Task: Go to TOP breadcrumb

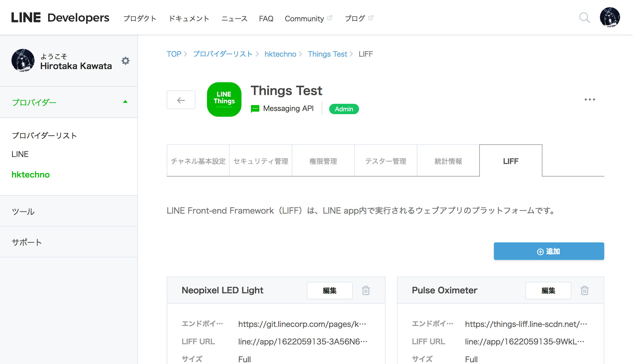Action: click(x=174, y=54)
